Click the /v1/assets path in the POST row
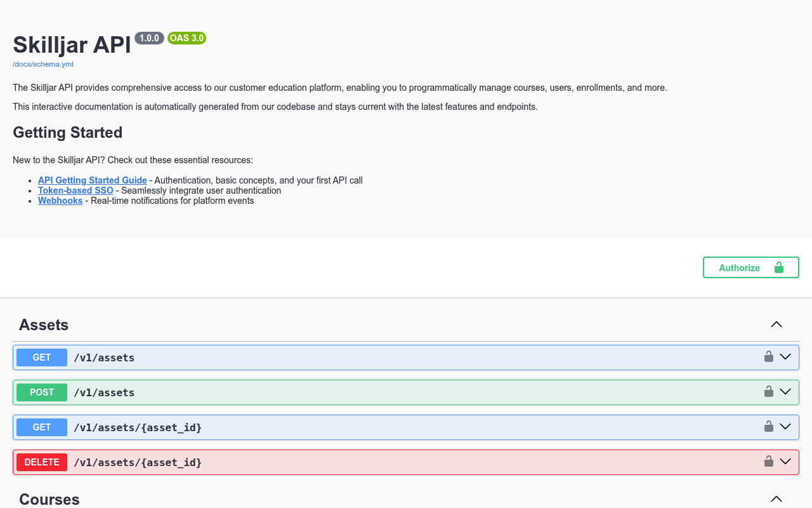The image size is (812, 508). point(104,392)
